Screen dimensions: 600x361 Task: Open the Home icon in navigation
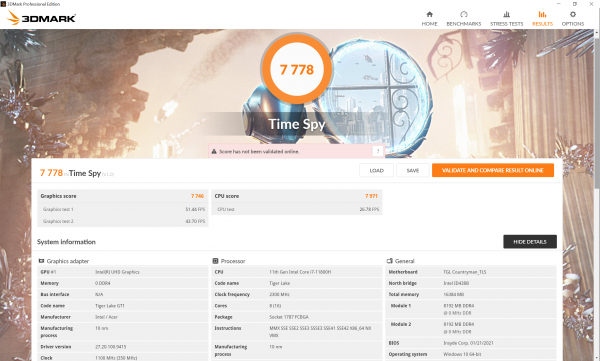[429, 15]
